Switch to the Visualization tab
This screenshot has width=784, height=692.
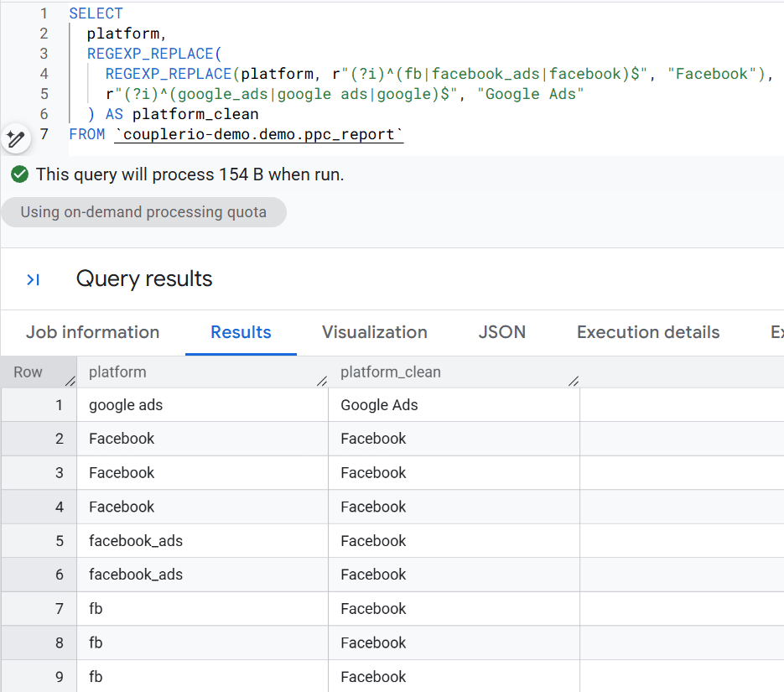375,332
